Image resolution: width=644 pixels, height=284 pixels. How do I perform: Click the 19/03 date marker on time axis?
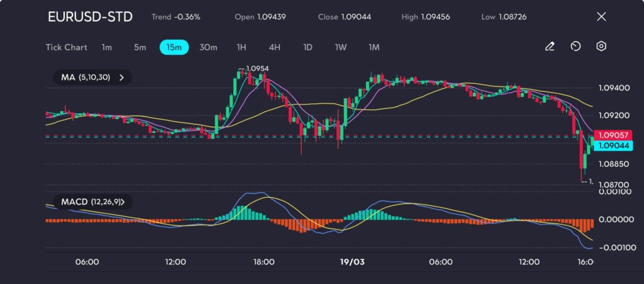(352, 262)
